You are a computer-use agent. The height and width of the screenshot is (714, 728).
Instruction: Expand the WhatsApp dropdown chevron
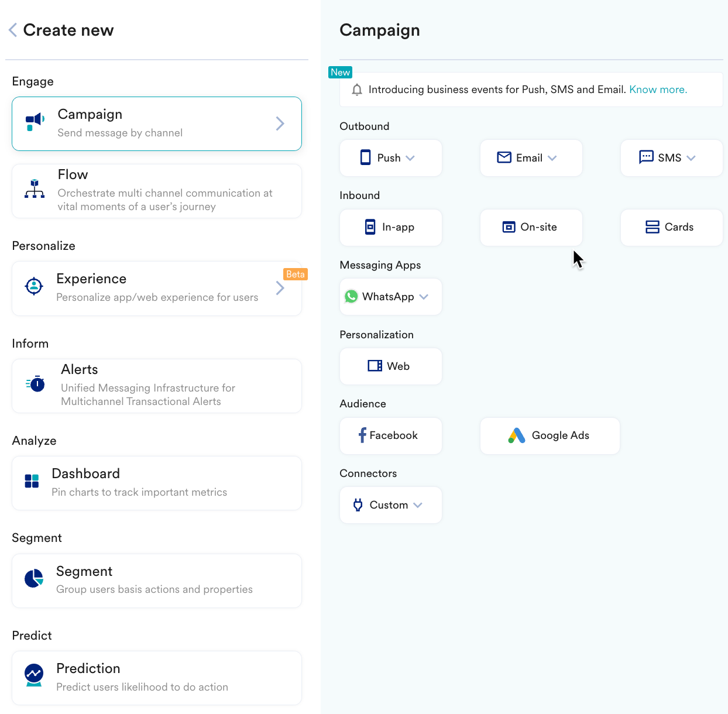pos(424,297)
